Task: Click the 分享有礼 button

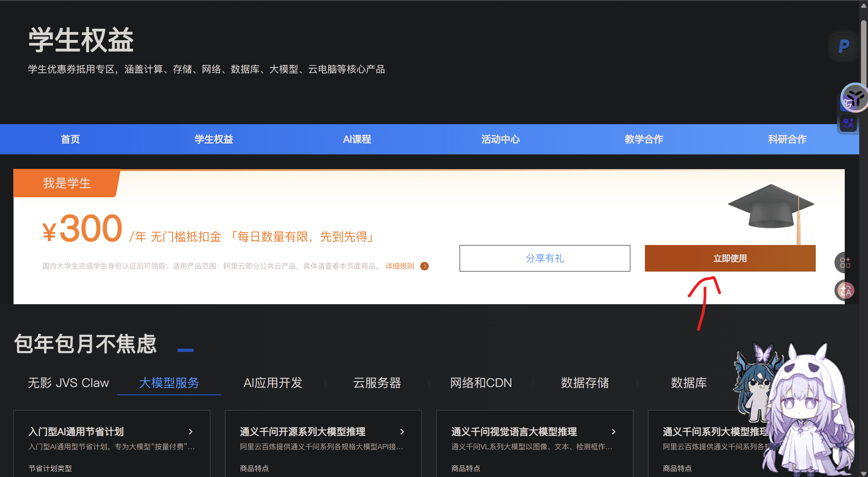Action: [x=545, y=258]
